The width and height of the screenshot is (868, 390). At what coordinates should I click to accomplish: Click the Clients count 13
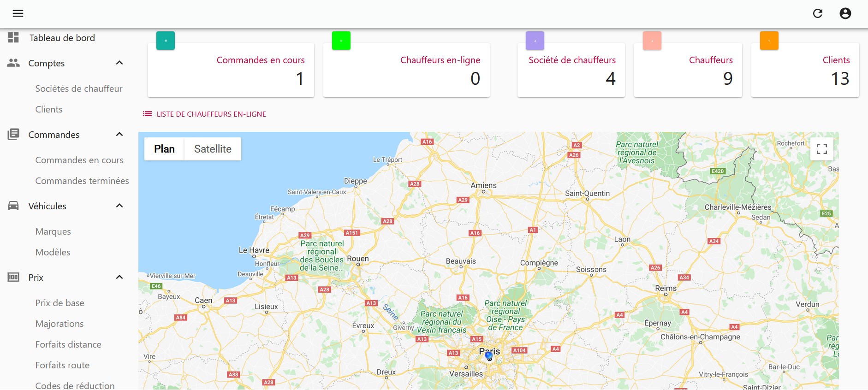pyautogui.click(x=840, y=79)
